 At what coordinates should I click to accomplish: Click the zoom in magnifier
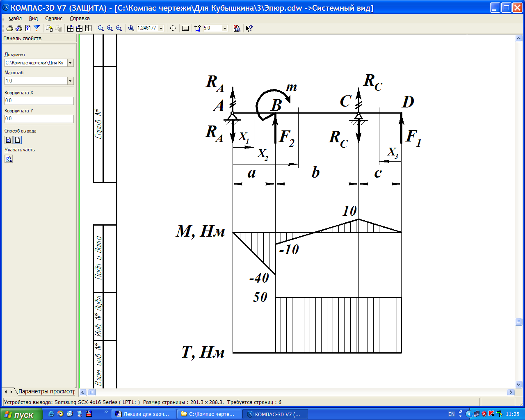110,28
